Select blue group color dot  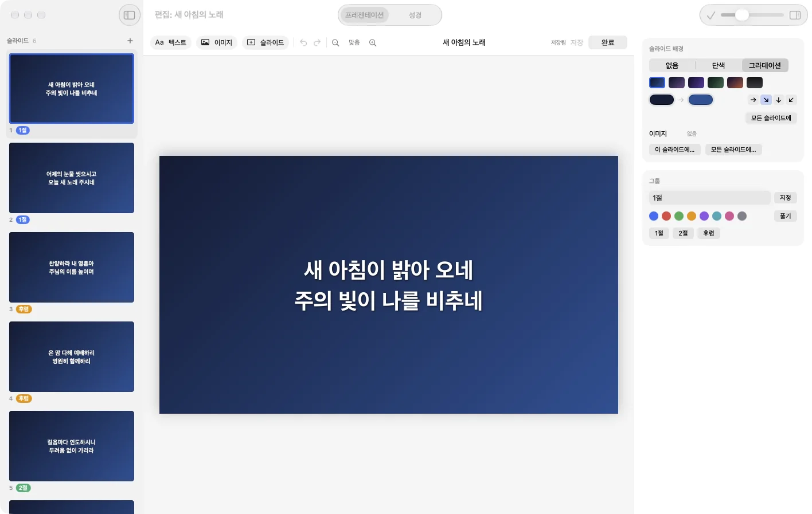click(654, 216)
